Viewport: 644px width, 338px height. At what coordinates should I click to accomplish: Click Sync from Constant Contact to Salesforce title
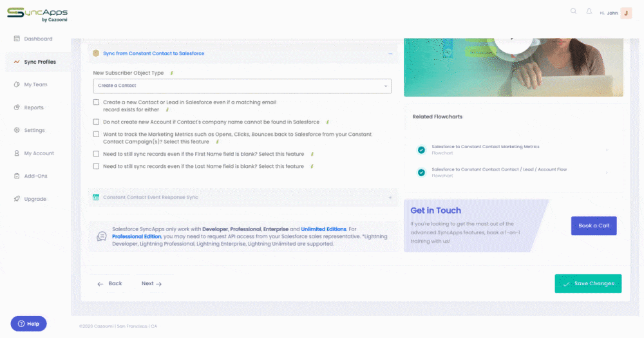[154, 53]
